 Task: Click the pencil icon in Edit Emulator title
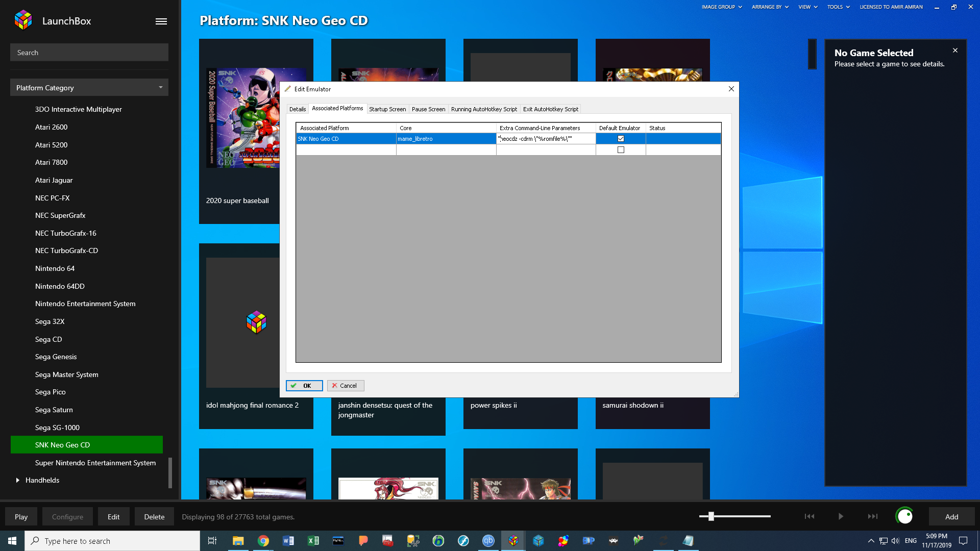click(288, 89)
